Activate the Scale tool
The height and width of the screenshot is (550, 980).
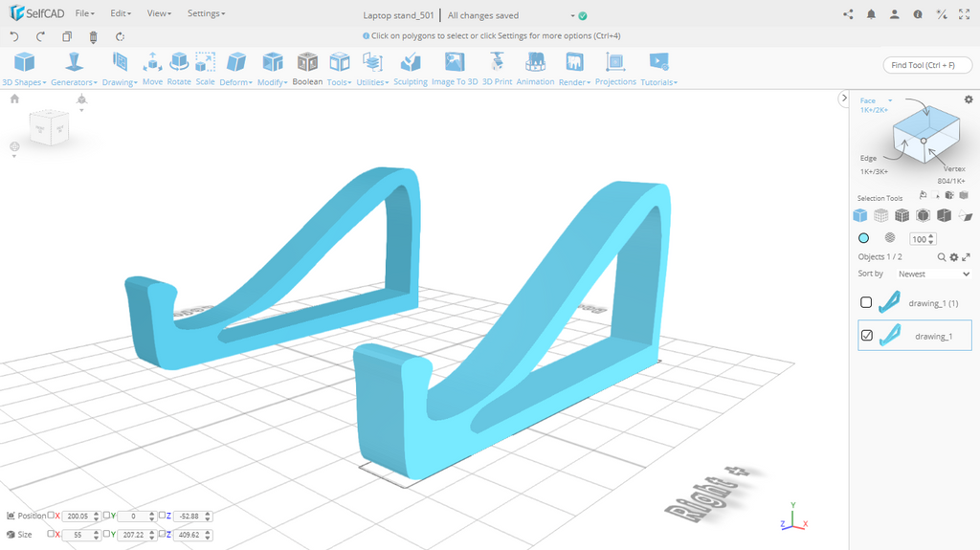[x=205, y=67]
